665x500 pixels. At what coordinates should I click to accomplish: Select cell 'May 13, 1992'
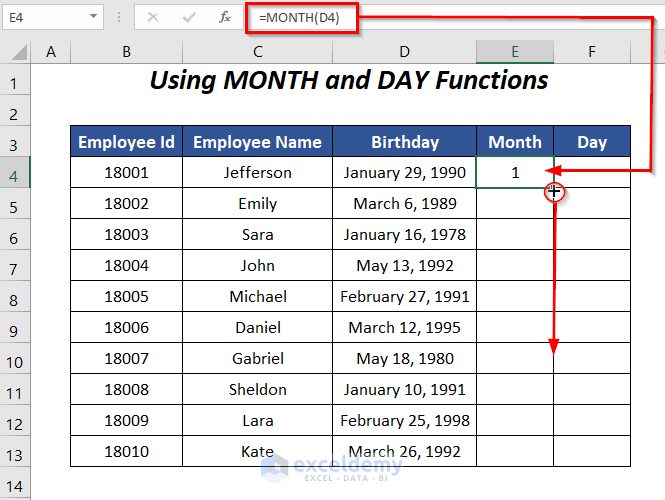click(405, 265)
